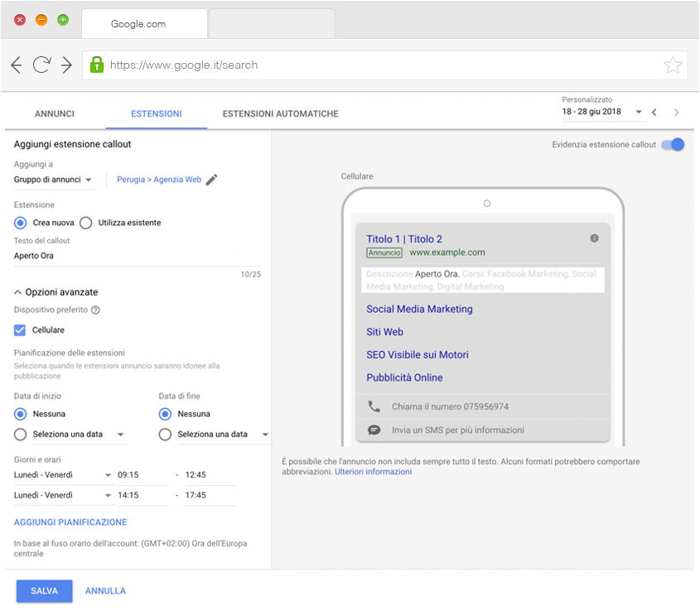This screenshot has height=616, width=700.
Task: Open the Gruppo di annunci dropdown
Action: point(53,180)
